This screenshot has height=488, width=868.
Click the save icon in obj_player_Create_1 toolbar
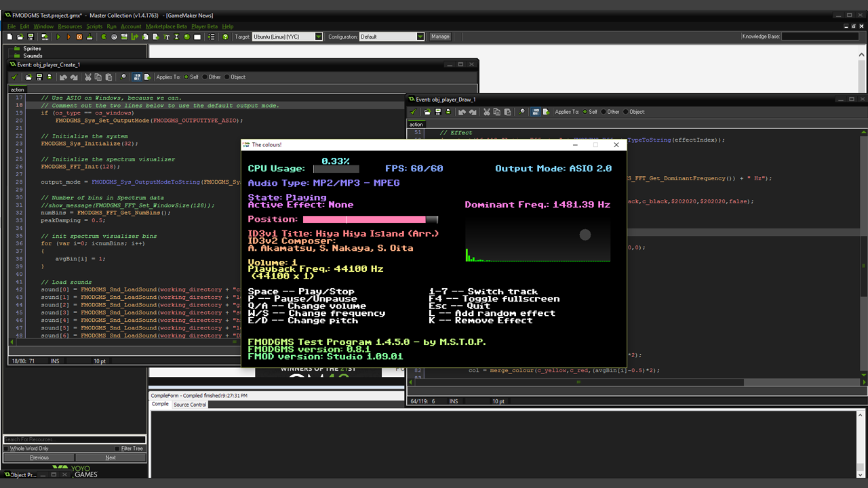pos(39,77)
